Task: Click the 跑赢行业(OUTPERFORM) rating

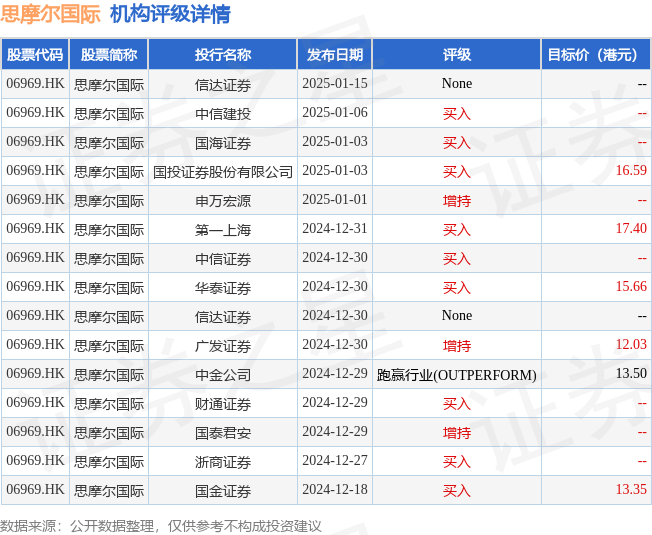Action: click(457, 375)
